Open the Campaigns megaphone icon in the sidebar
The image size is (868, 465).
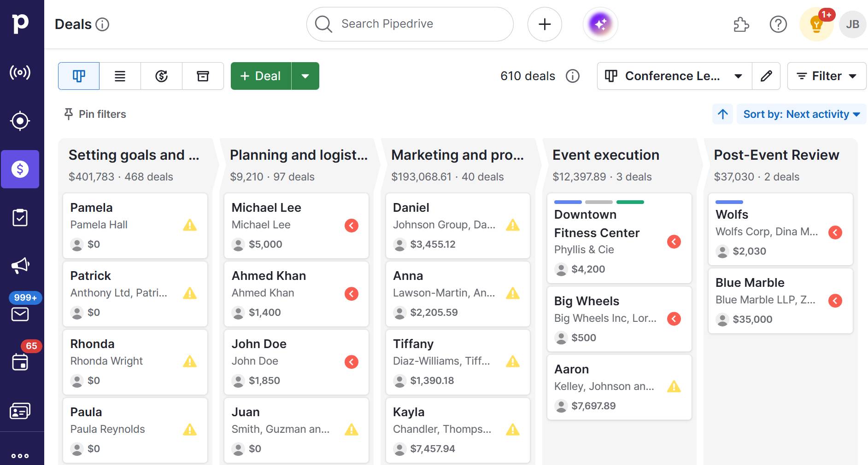(x=20, y=266)
